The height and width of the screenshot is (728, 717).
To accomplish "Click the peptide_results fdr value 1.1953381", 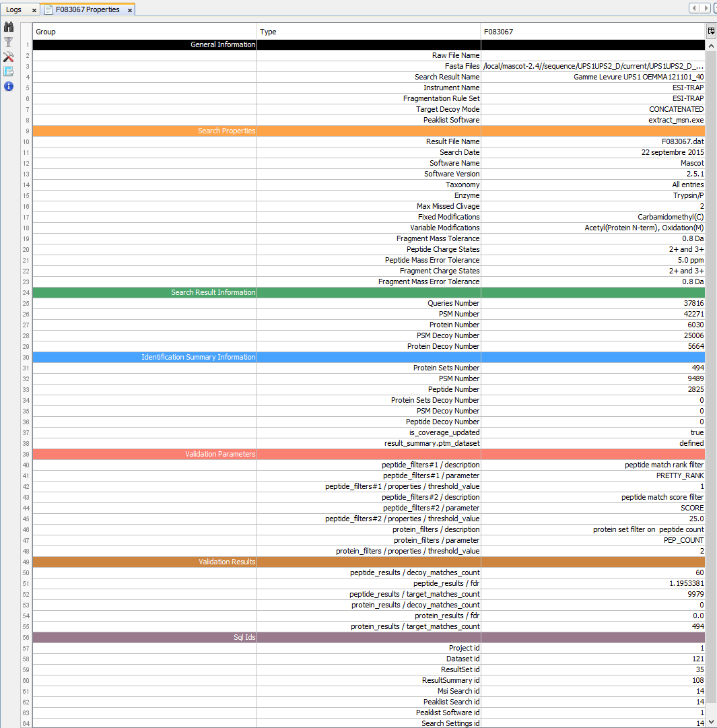I will (593, 583).
